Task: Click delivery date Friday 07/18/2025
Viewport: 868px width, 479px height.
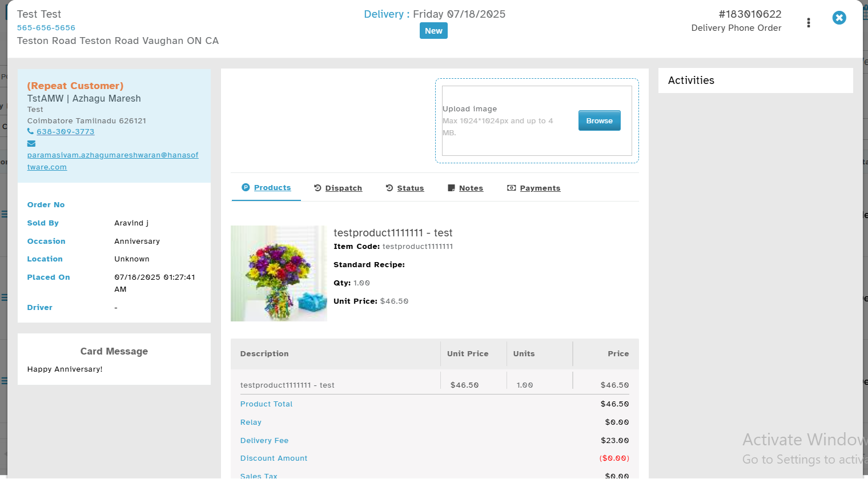Action: coord(459,14)
